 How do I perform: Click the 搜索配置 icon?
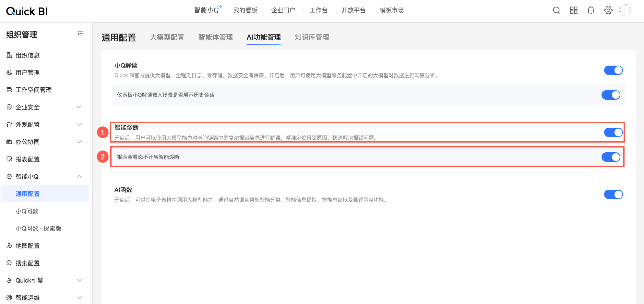coord(9,263)
